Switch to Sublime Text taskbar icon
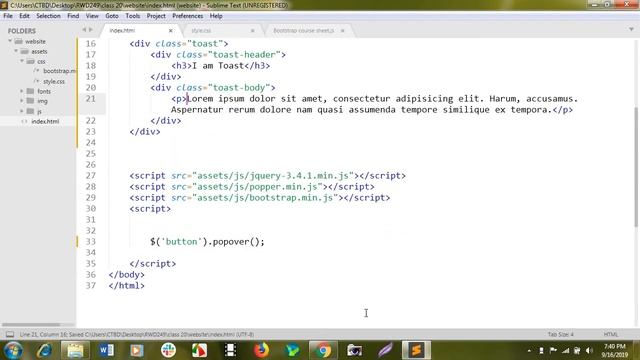Image resolution: width=640 pixels, height=360 pixels. point(416,350)
